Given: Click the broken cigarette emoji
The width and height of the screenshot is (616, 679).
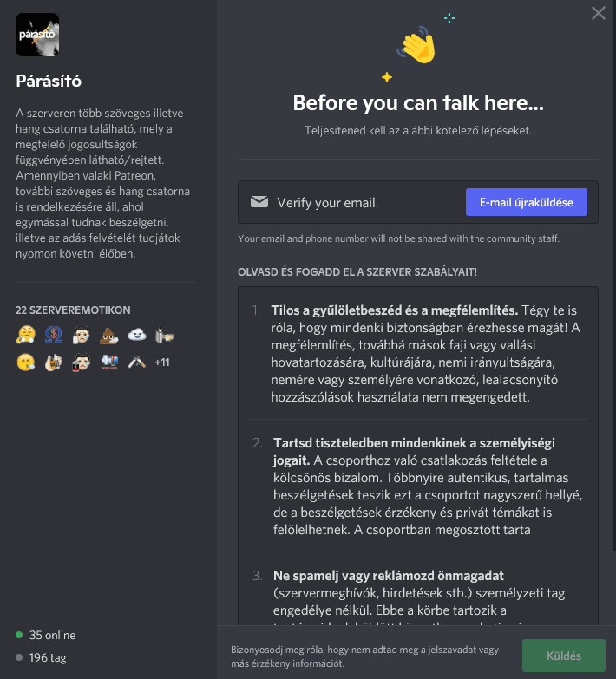Looking at the screenshot, I should 136,362.
